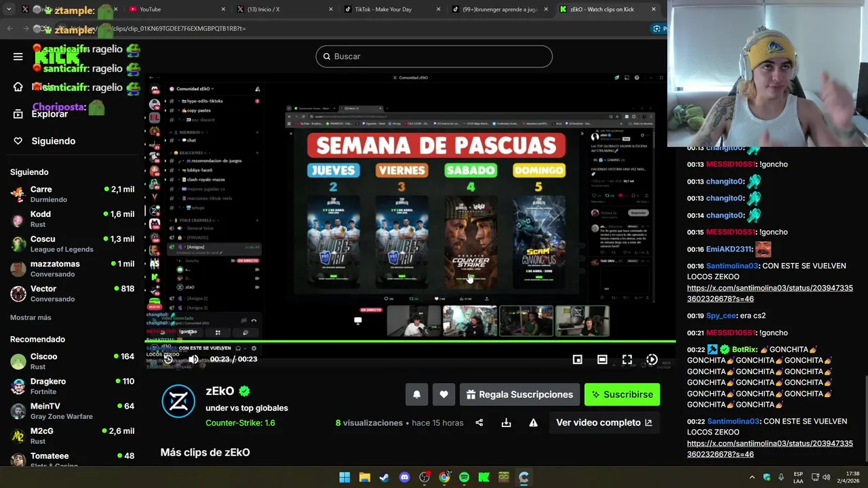Screen dimensions: 868x488
Task: Open the x.com link in Santimolina03's first message
Action: coord(770,293)
